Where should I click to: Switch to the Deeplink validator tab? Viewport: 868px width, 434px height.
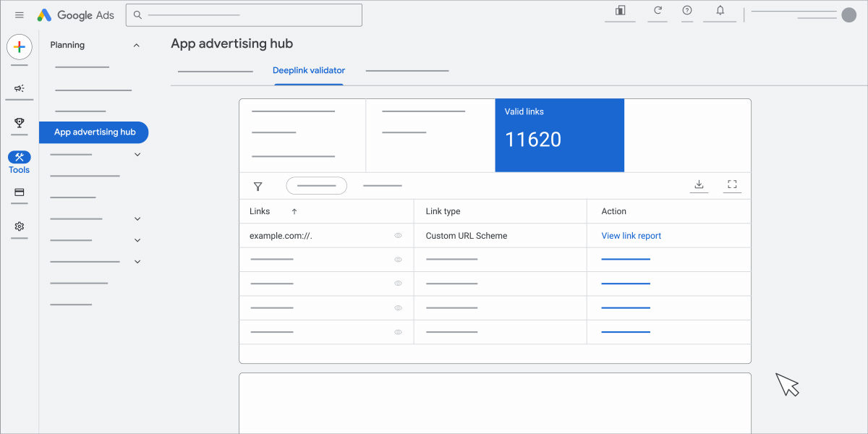pyautogui.click(x=309, y=70)
